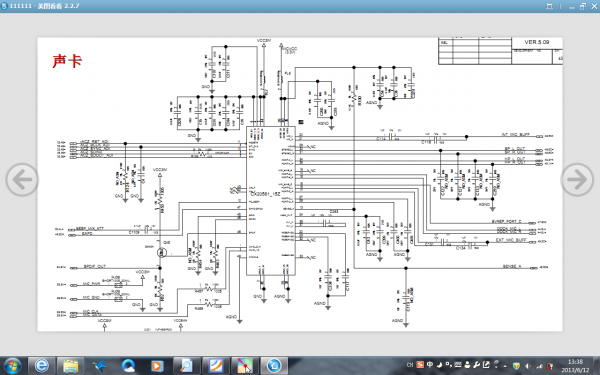Launch Internet Explorer from the taskbar
Image resolution: width=600 pixels, height=375 pixels.
(x=42, y=366)
